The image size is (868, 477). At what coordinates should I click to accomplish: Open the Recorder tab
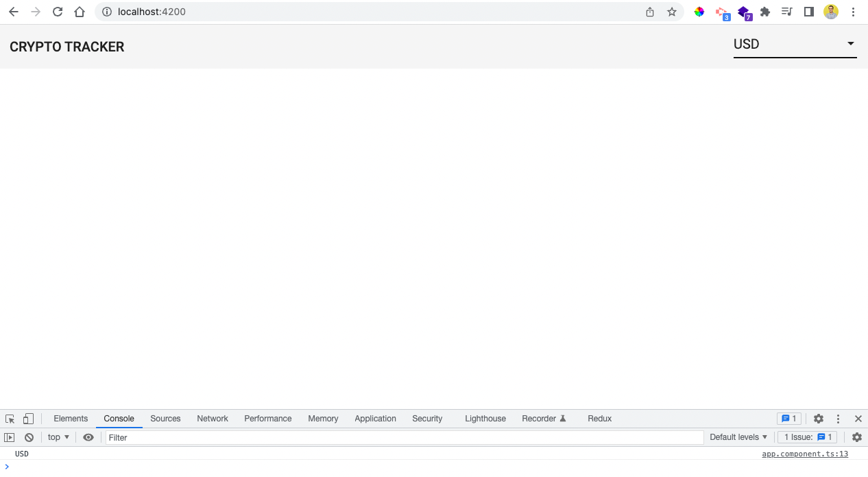tap(544, 419)
